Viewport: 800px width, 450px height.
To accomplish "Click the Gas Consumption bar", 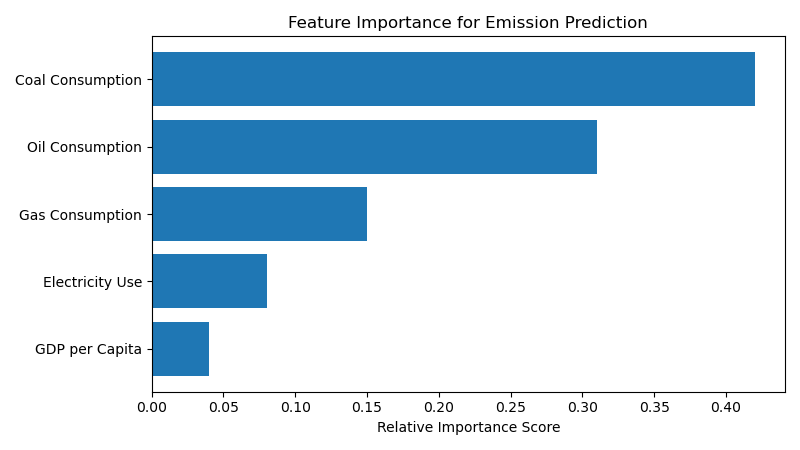I will (x=259, y=214).
